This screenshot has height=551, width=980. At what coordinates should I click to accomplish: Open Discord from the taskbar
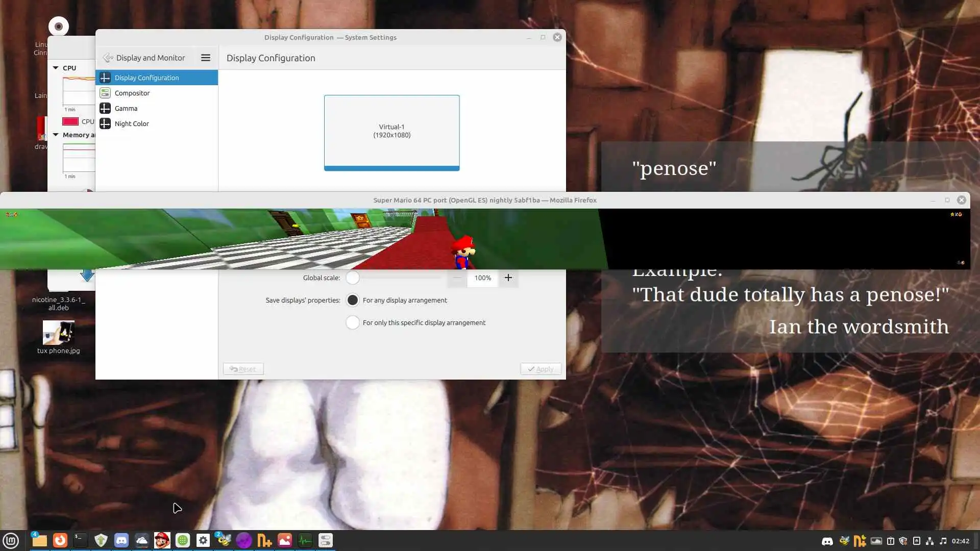coord(121,540)
